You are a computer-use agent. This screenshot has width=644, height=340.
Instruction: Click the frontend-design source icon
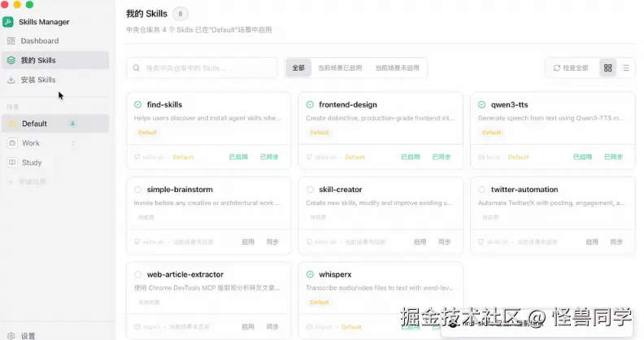pos(309,157)
